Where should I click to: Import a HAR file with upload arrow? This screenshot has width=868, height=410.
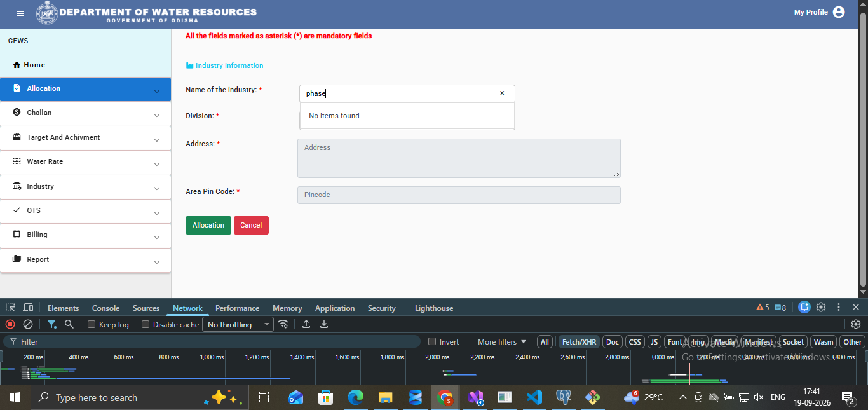306,324
